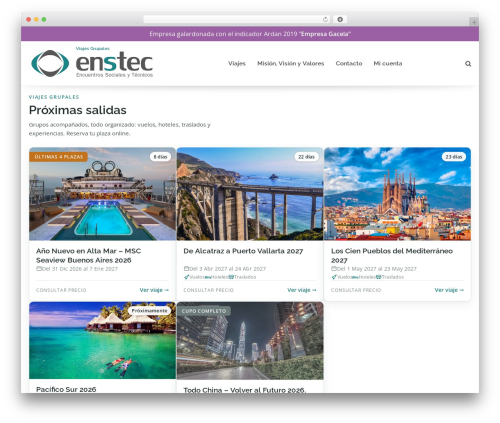The width and height of the screenshot is (500, 423).
Task: Click Ver viaje on Año Nuevo en Alta Mar
Action: coord(154,290)
